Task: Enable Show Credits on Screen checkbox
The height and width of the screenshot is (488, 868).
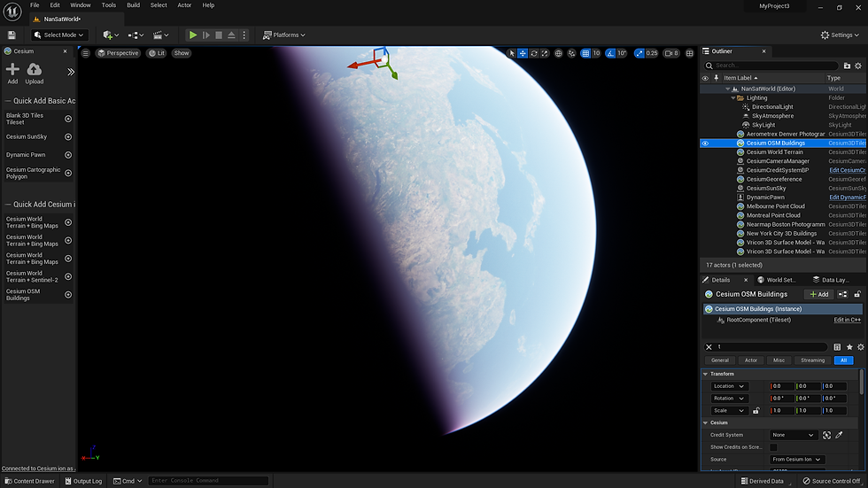Action: coord(773,447)
